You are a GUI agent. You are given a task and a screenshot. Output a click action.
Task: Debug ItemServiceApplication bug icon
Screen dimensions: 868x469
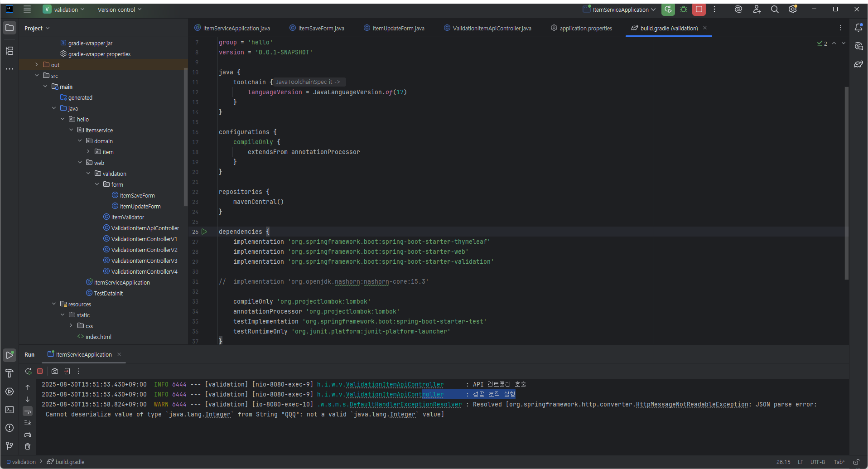(x=684, y=10)
